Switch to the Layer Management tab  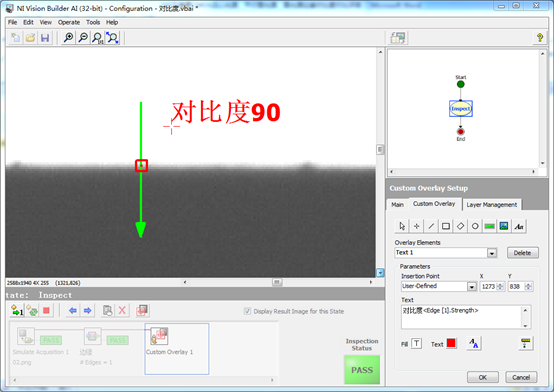click(x=491, y=205)
